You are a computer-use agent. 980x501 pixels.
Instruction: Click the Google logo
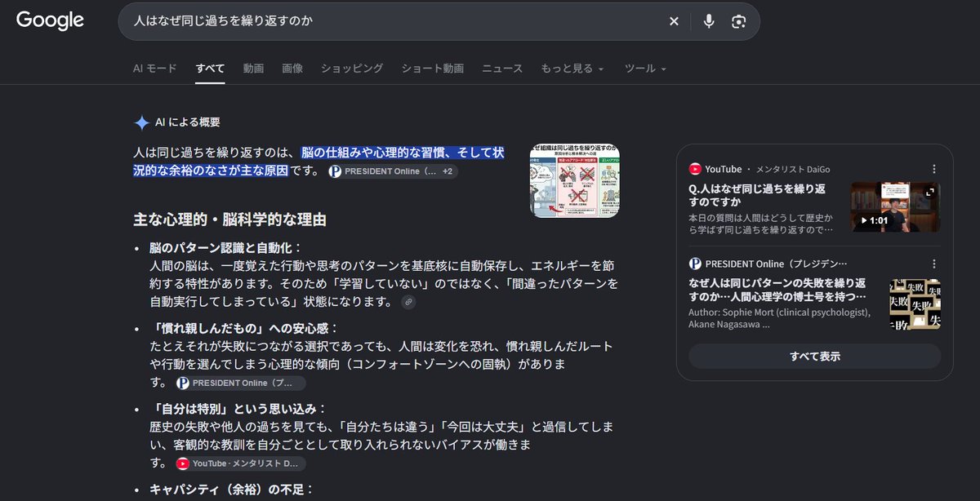click(50, 21)
